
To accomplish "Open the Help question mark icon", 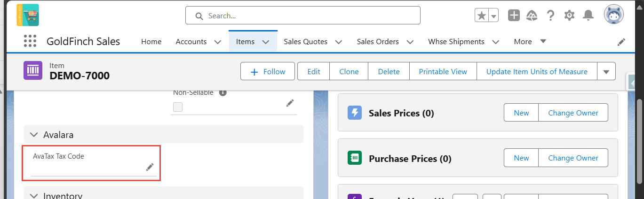I will point(550,15).
